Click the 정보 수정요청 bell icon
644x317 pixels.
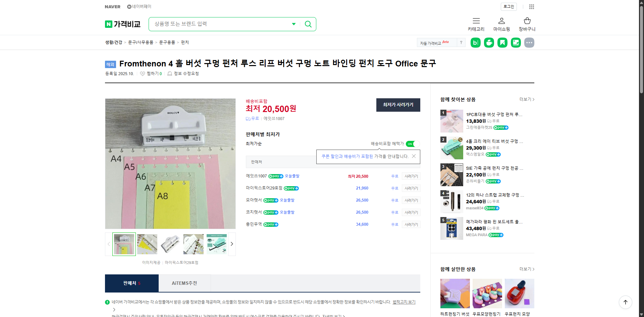[170, 73]
